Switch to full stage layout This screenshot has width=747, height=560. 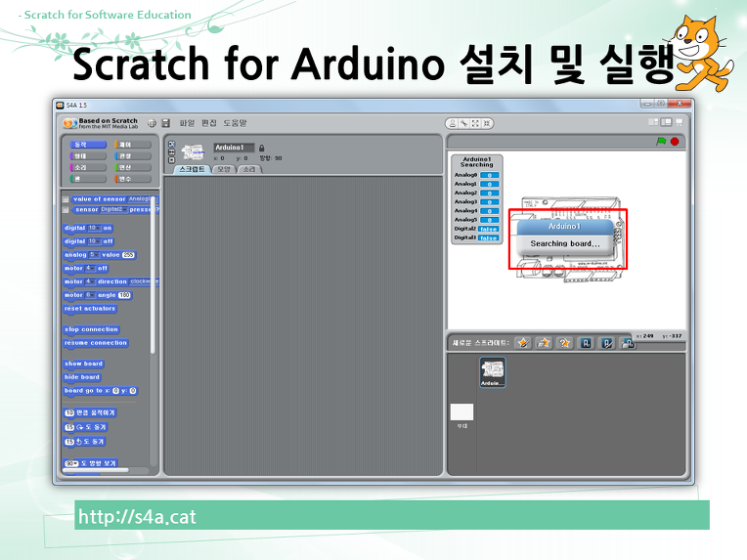tap(666, 122)
